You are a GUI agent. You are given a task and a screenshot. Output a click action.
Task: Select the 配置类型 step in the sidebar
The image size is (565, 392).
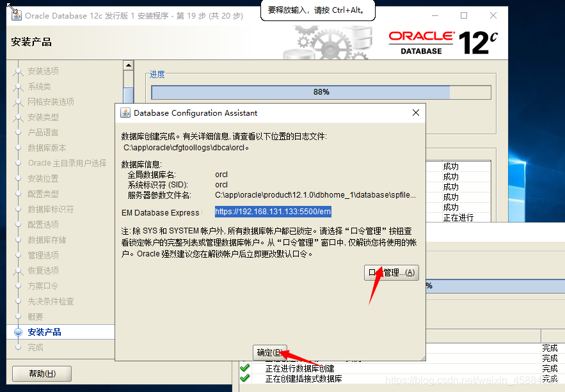click(44, 194)
